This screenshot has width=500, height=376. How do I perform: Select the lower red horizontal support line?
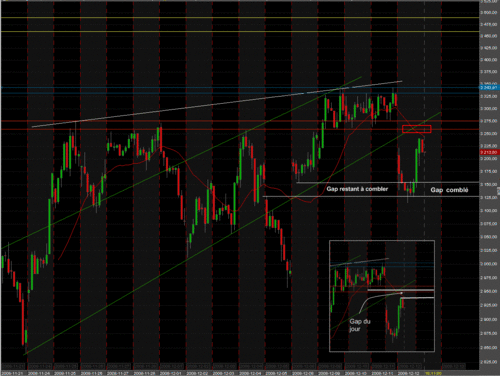pos(240,129)
